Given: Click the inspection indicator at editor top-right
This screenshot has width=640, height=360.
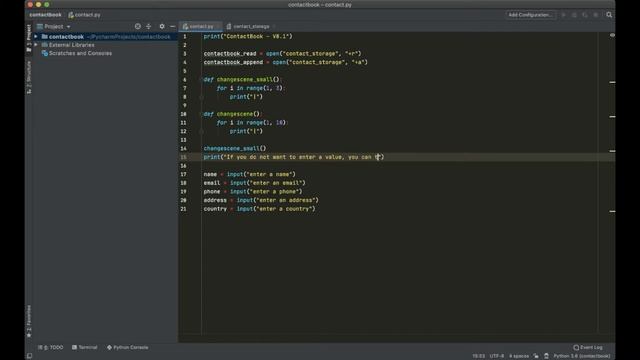Looking at the screenshot, I should [612, 36].
